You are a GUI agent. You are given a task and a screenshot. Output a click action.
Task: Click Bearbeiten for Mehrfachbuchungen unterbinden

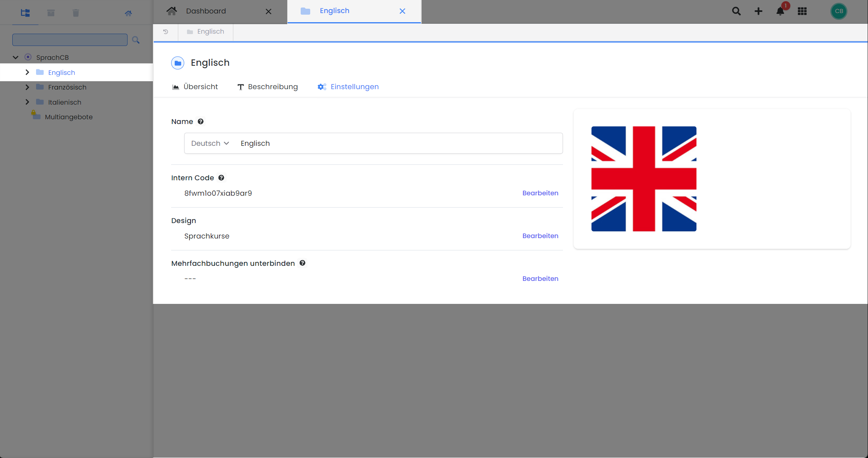(x=540, y=279)
